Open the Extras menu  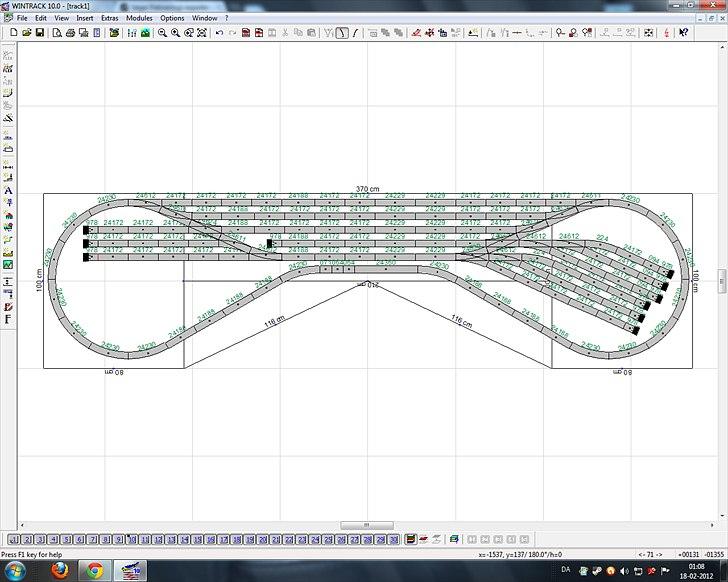coord(110,18)
